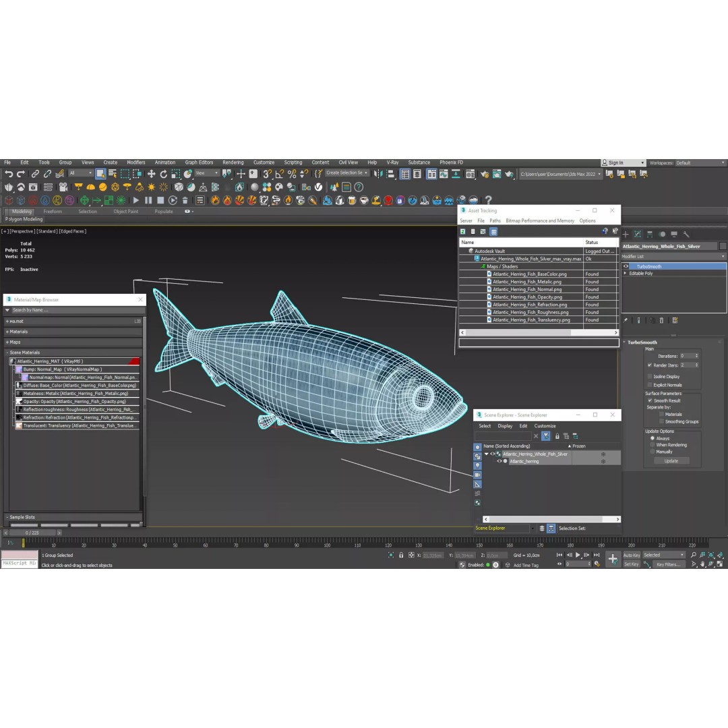Remove modifier using trash icon in stack
The width and height of the screenshot is (728, 728).
[x=662, y=320]
